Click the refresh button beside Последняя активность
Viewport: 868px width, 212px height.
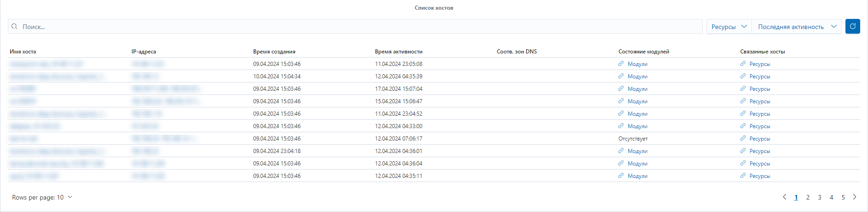(852, 26)
